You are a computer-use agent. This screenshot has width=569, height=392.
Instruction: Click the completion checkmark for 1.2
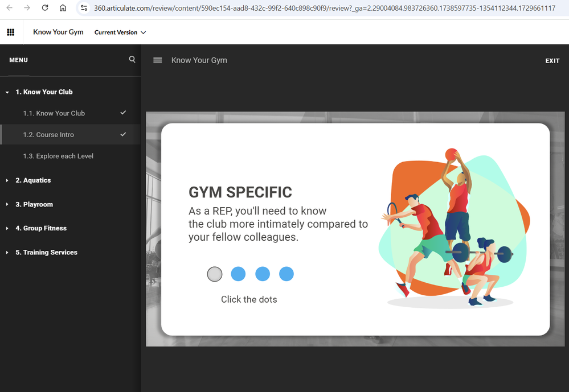coord(123,134)
